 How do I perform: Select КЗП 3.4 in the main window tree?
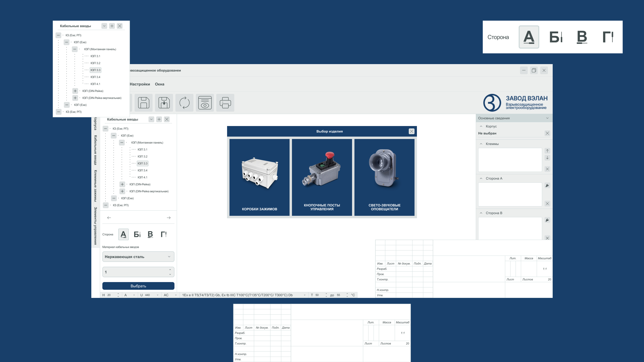point(142,170)
